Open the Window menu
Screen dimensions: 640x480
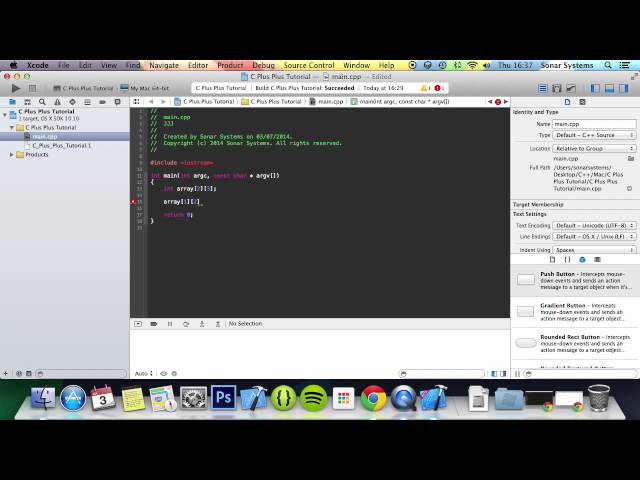[x=356, y=65]
